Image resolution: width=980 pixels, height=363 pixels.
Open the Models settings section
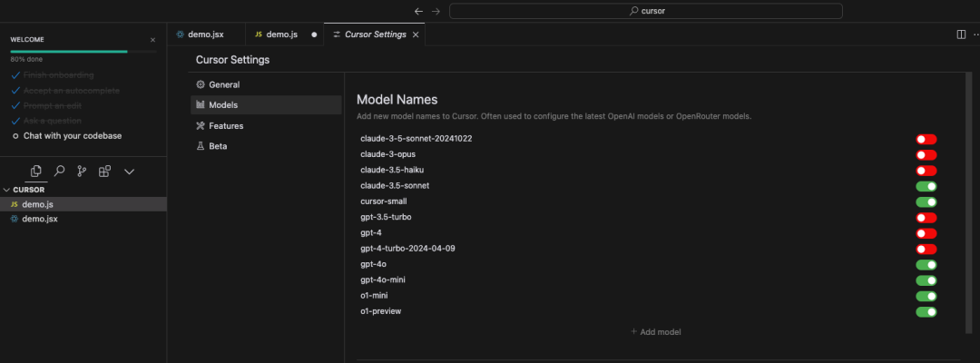pyautogui.click(x=266, y=105)
